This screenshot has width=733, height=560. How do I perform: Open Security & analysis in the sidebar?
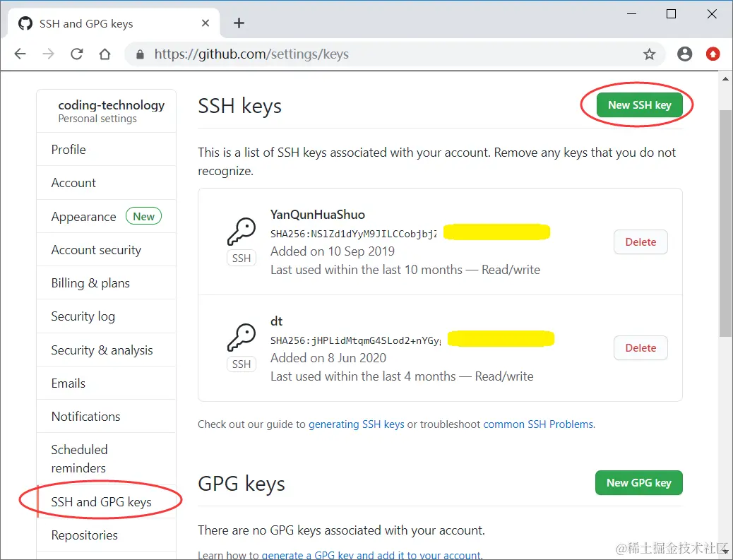click(x=106, y=350)
